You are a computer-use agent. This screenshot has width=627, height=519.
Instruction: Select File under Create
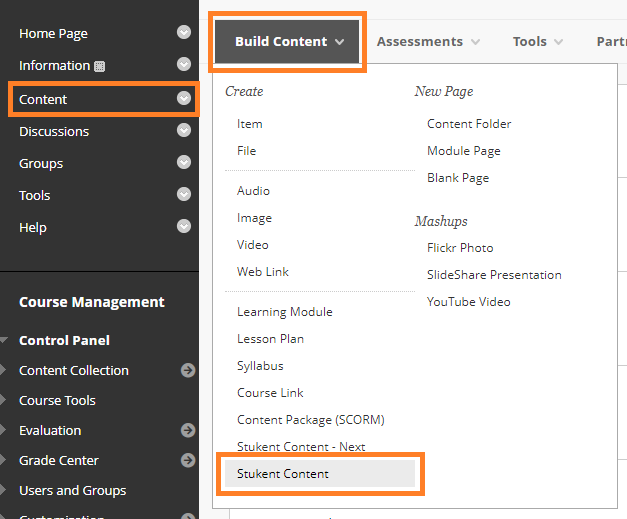click(x=246, y=151)
